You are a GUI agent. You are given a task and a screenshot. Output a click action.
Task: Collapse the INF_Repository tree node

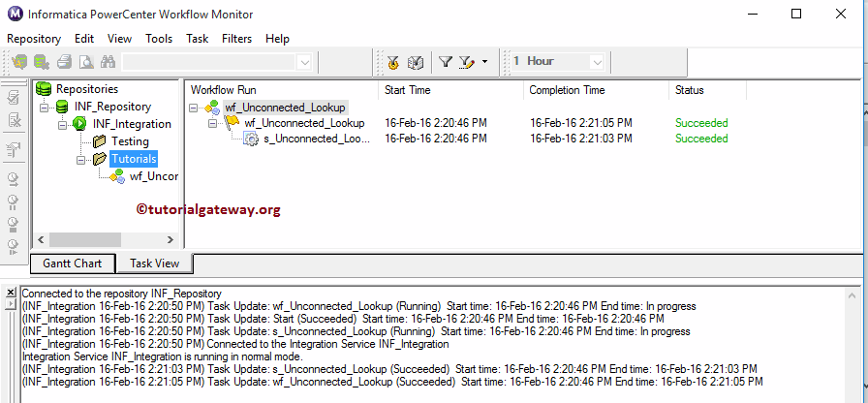(45, 107)
